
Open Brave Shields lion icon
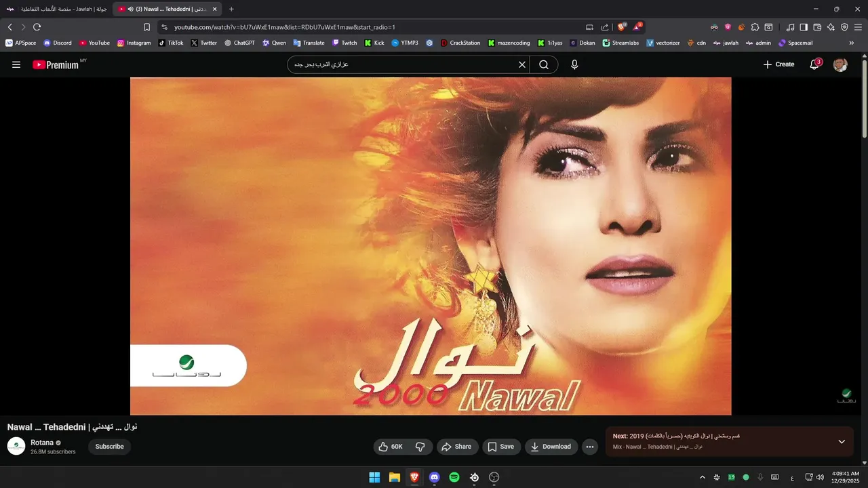(x=621, y=27)
